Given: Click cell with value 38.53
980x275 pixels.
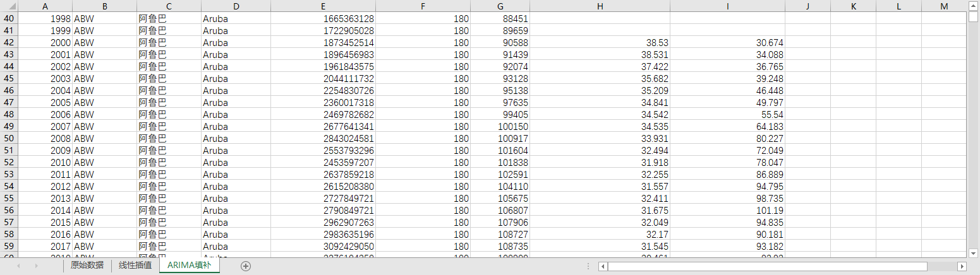Looking at the screenshot, I should 600,42.
